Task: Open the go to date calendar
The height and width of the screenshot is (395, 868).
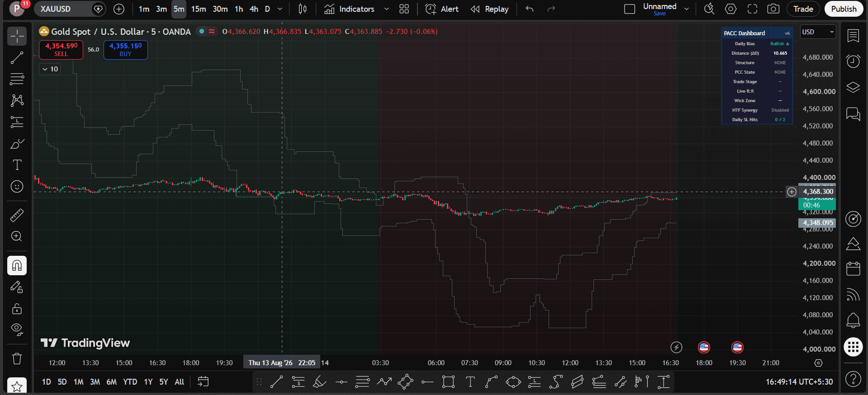Action: pyautogui.click(x=204, y=382)
